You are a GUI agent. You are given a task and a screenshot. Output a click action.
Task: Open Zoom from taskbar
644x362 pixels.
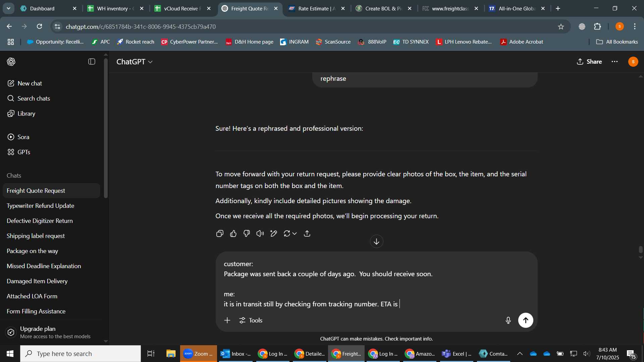(x=198, y=354)
